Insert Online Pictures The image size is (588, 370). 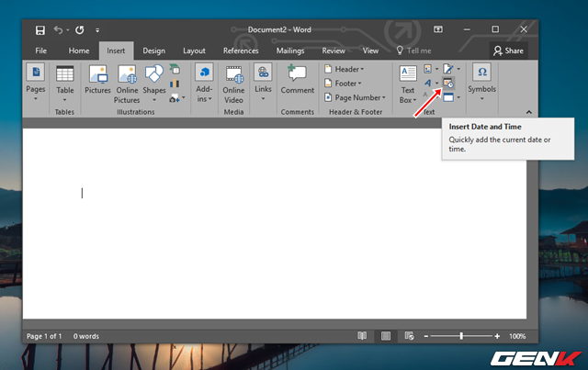tap(127, 84)
